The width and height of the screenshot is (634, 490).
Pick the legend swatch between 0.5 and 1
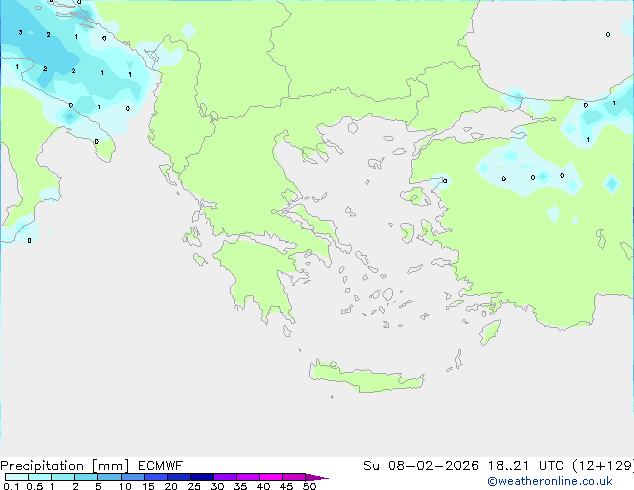pos(40,477)
